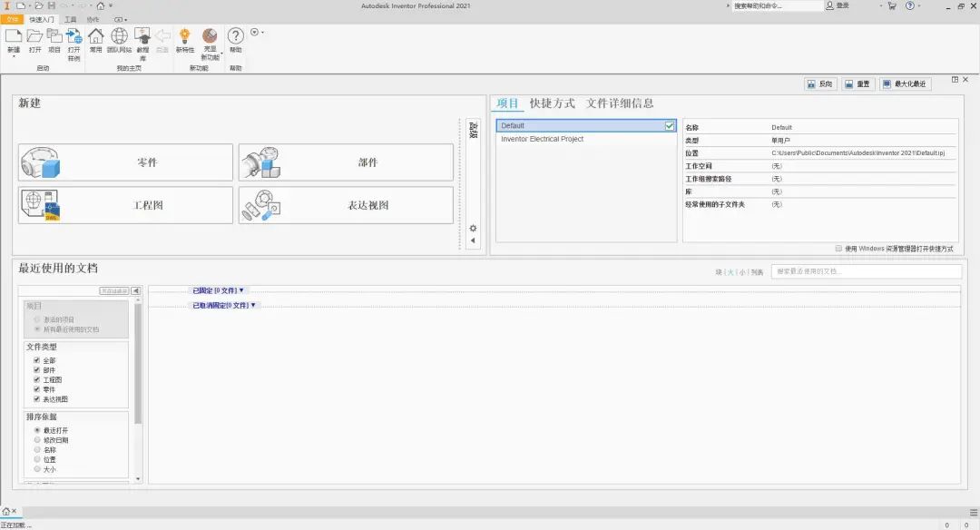Image resolution: width=980 pixels, height=530 pixels.
Task: Click the open folder icon in quick access toolbar
Action: point(39,5)
